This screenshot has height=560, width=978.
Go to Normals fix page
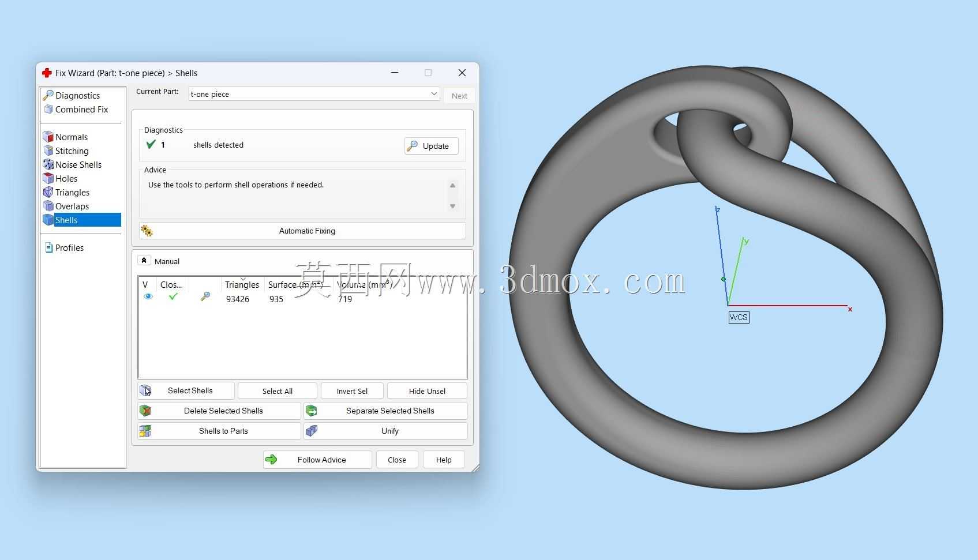pos(72,137)
